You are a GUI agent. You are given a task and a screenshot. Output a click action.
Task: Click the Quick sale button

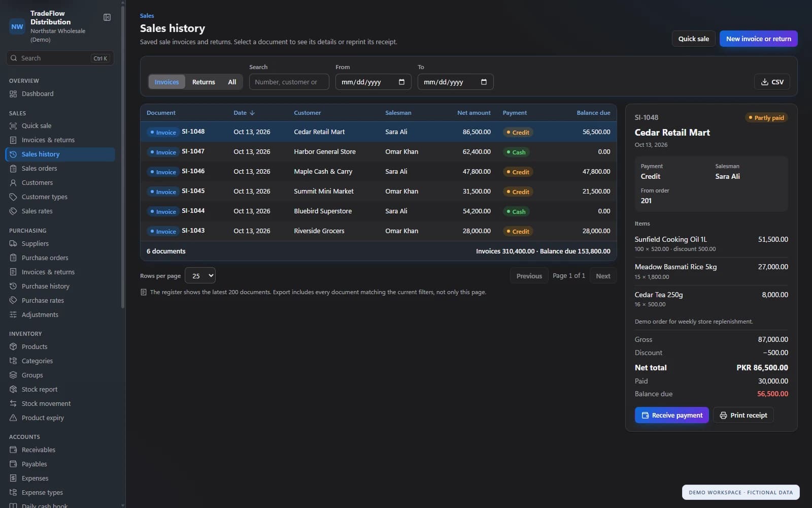pos(694,39)
